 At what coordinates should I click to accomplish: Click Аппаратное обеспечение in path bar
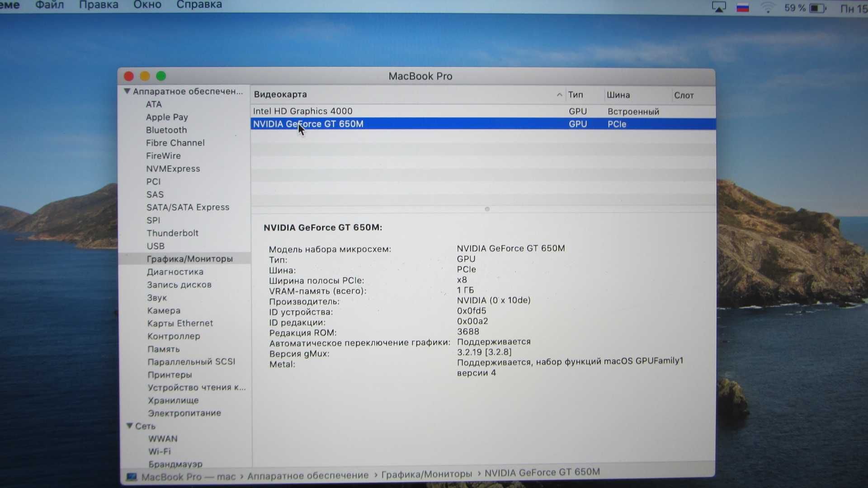308,476
